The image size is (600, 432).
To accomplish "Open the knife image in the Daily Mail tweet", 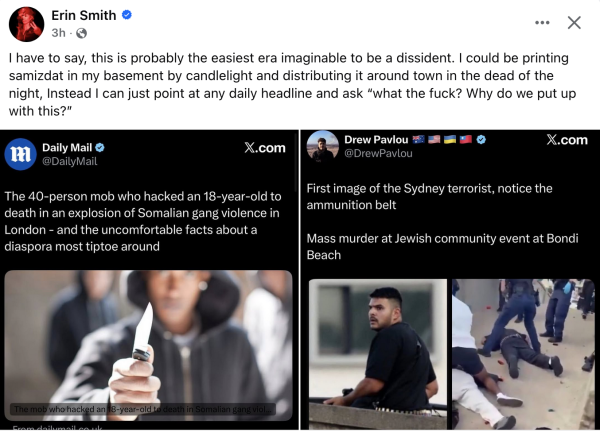I will [149, 345].
